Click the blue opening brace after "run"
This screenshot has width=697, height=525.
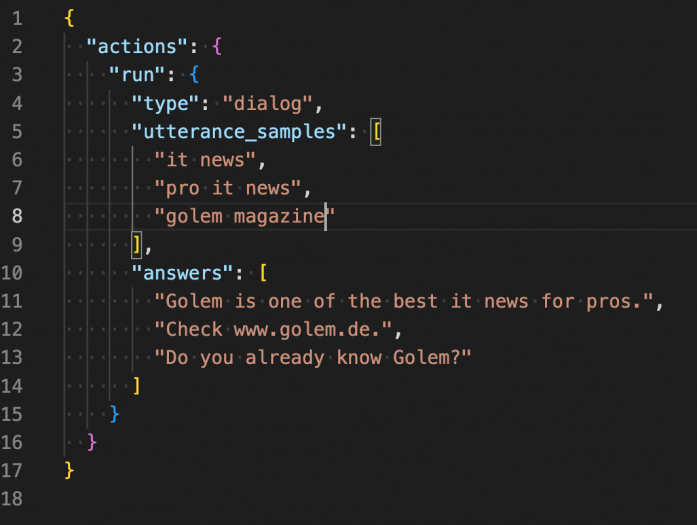coord(194,75)
